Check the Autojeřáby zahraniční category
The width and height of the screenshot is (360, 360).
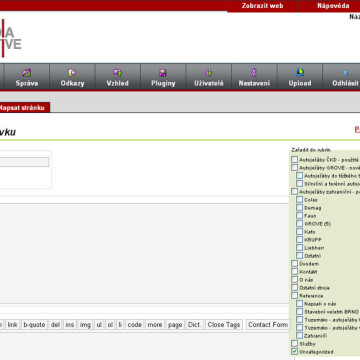click(x=295, y=192)
